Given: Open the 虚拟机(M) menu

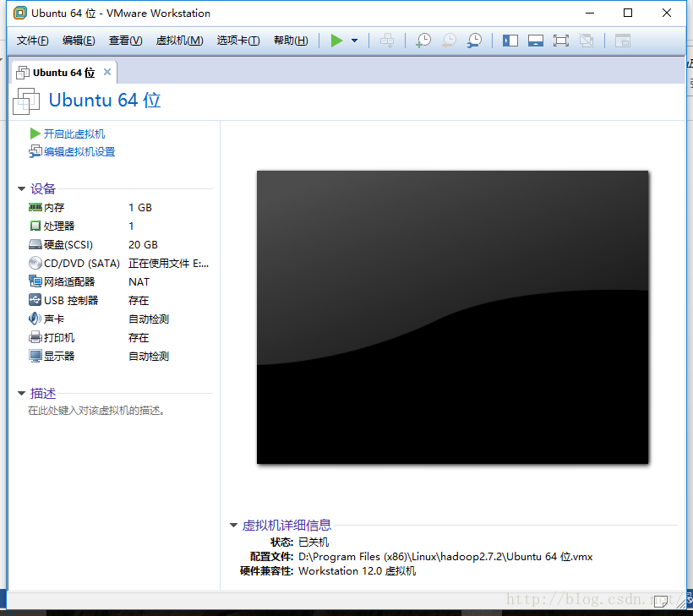Looking at the screenshot, I should pos(179,41).
